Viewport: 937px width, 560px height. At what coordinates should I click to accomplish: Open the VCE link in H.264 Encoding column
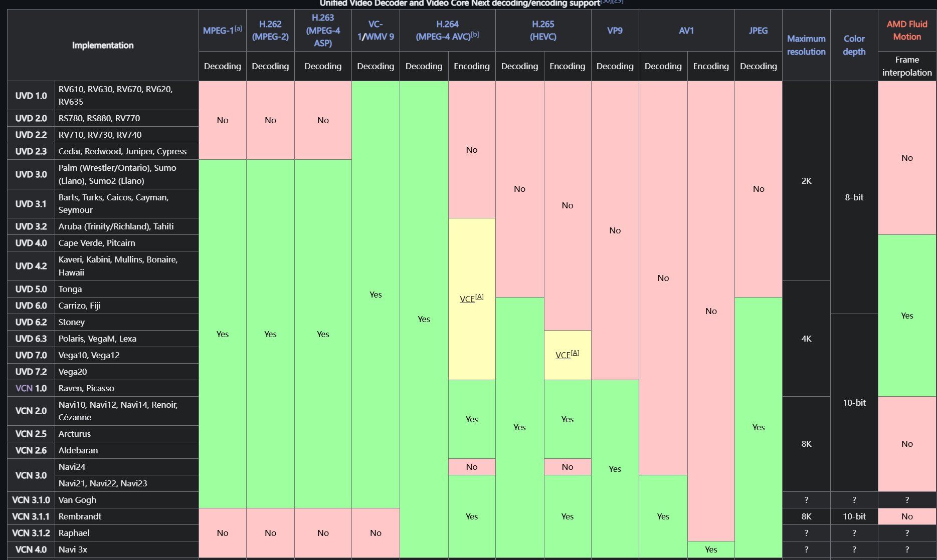coord(467,299)
